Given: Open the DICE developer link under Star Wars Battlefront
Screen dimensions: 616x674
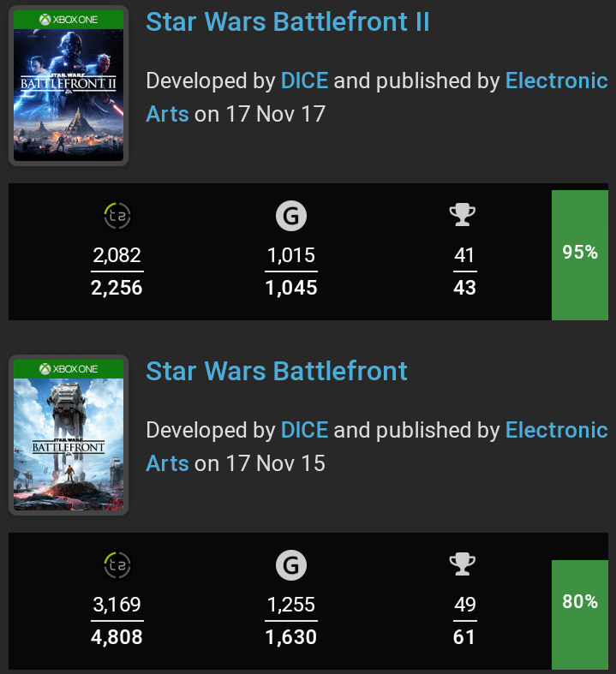Looking at the screenshot, I should 304,431.
